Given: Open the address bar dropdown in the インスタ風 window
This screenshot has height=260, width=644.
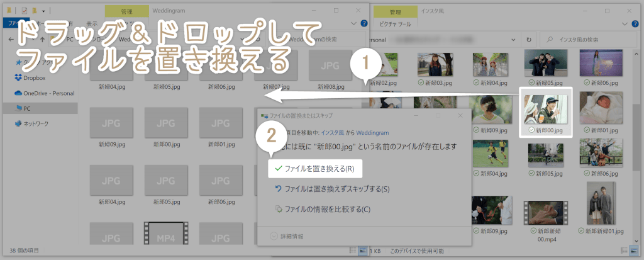Looking at the screenshot, I should [x=513, y=40].
